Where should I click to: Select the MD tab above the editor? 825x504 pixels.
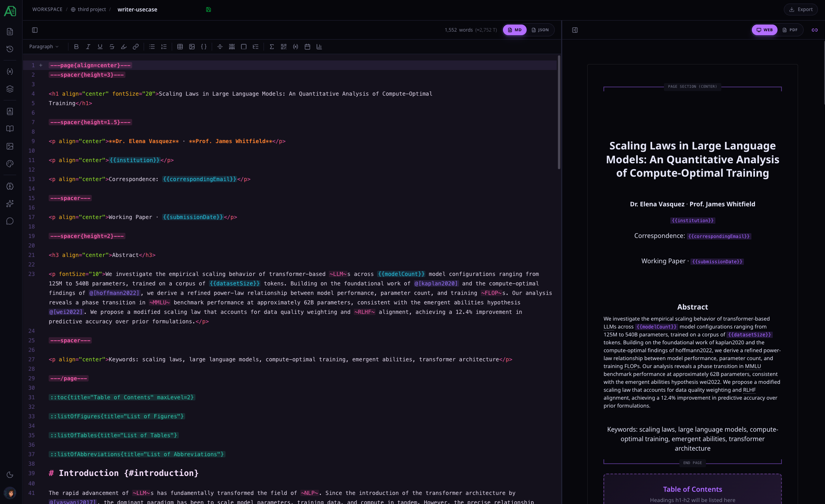pyautogui.click(x=514, y=30)
